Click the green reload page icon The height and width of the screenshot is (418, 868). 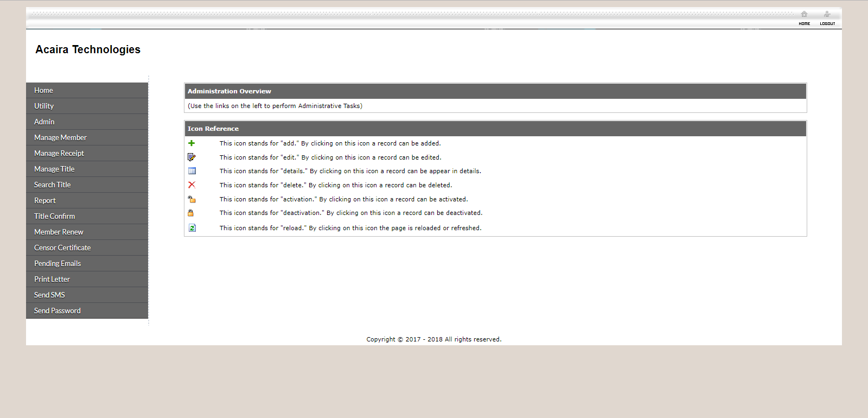192,228
